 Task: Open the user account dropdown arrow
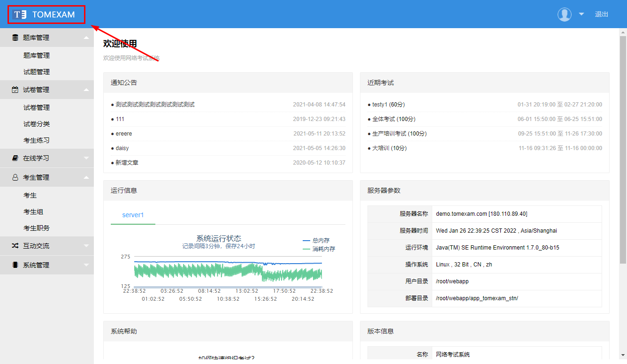[x=581, y=14]
